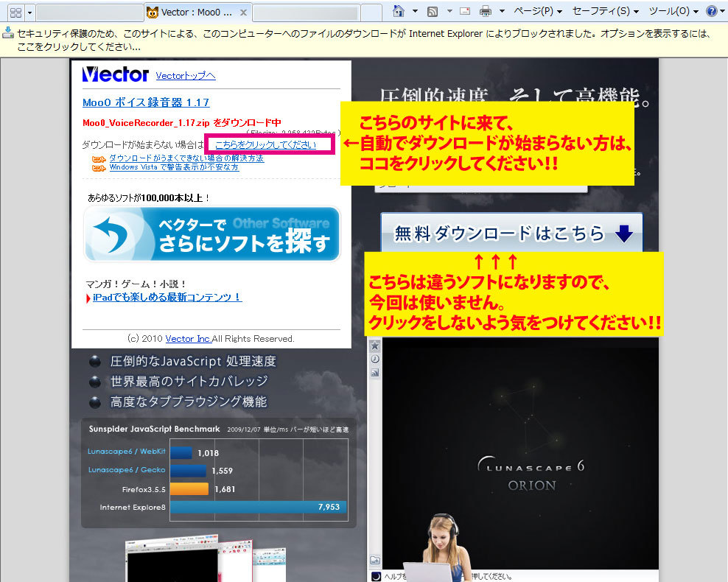Screen dimensions: 728x582
Task: Expand the home page options arrow
Action: point(415,10)
